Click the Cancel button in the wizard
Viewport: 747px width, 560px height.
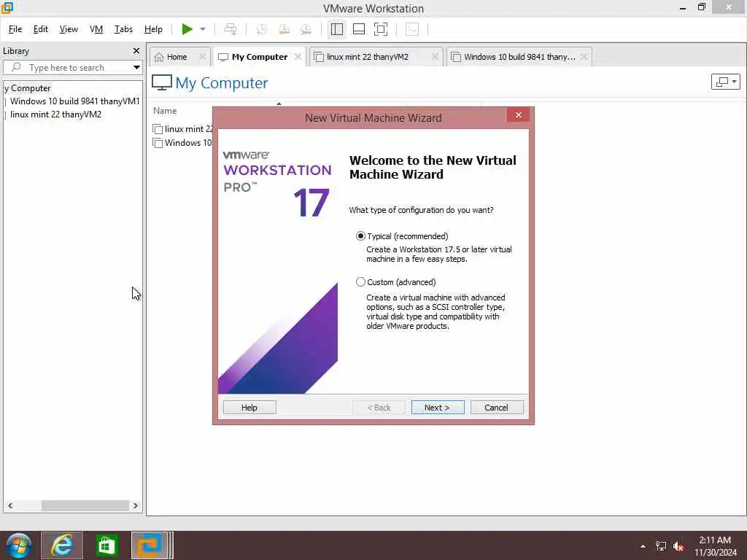pos(496,408)
